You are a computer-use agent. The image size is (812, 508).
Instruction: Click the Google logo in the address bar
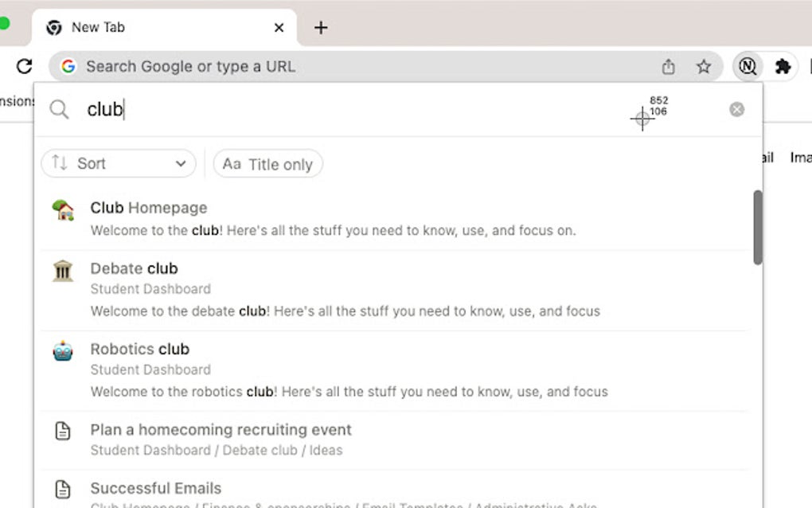click(x=69, y=67)
